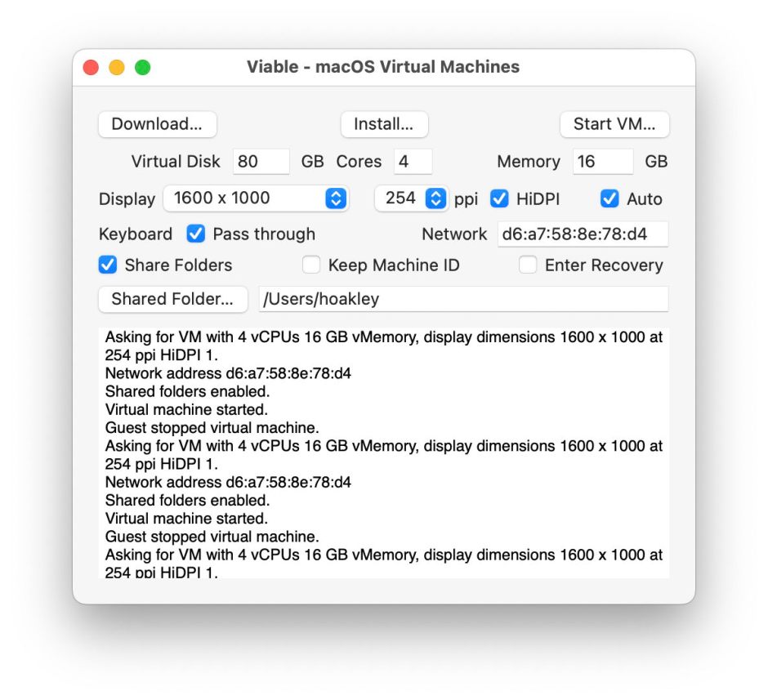
Task: Click the Memory GB field
Action: (602, 162)
